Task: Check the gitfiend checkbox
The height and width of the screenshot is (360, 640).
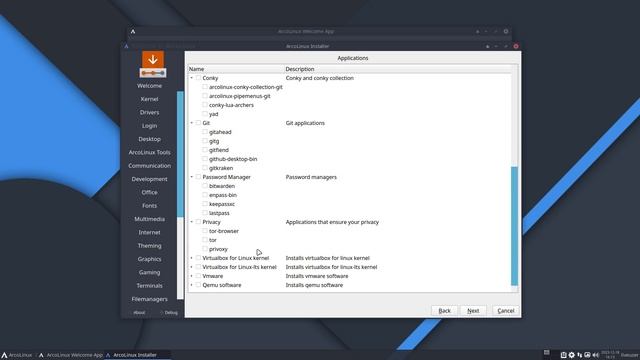Action: coord(205,150)
